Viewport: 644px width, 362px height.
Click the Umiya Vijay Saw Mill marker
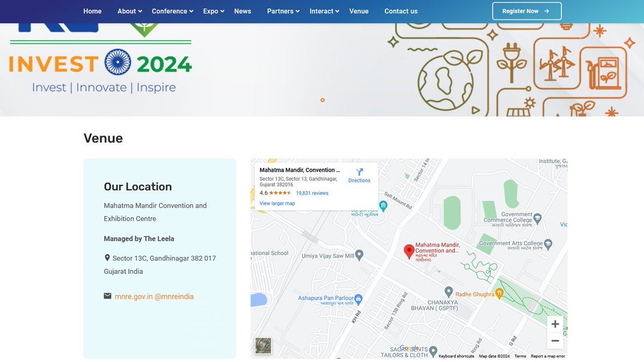pyautogui.click(x=360, y=255)
